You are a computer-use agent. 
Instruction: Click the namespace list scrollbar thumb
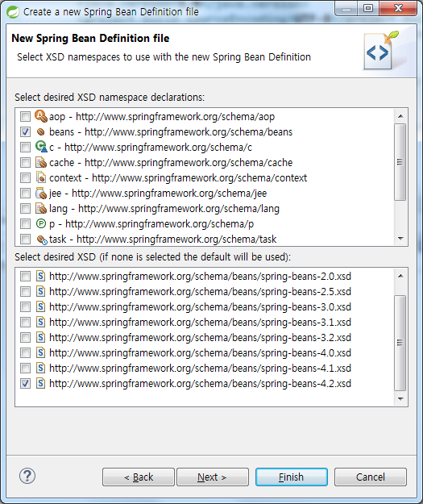400,162
